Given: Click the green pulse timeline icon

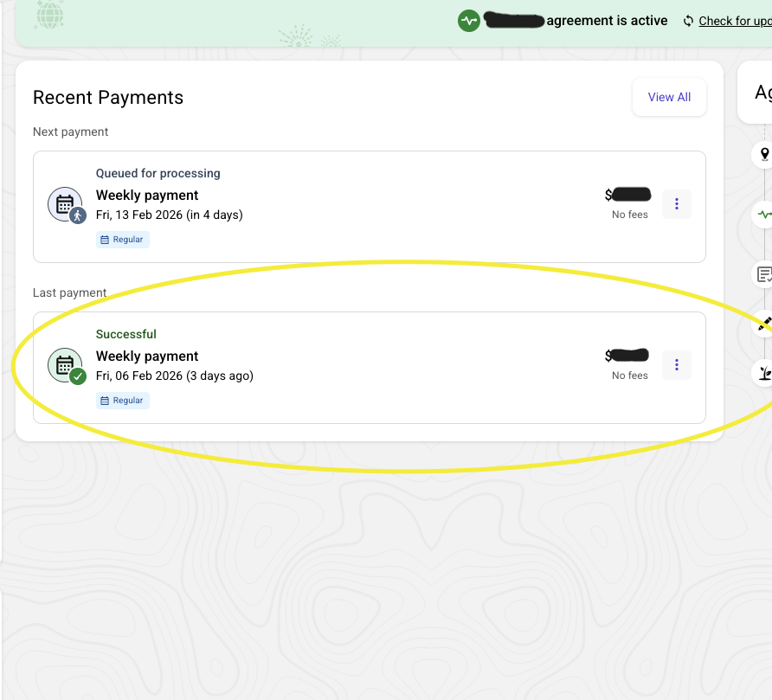Looking at the screenshot, I should tap(764, 214).
